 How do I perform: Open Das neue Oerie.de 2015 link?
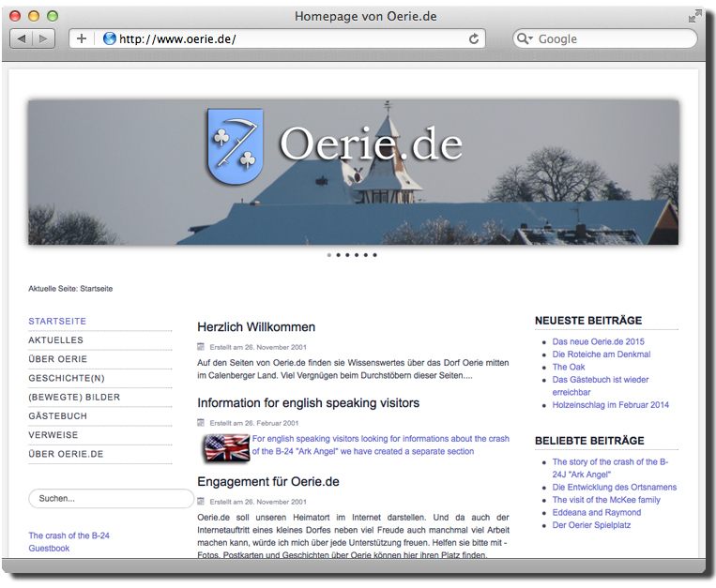(x=598, y=341)
